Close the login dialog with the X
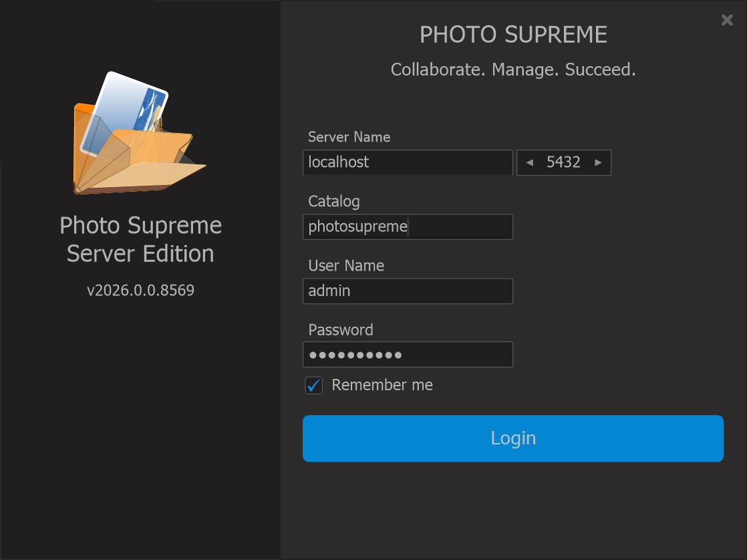747x560 pixels. (x=727, y=19)
